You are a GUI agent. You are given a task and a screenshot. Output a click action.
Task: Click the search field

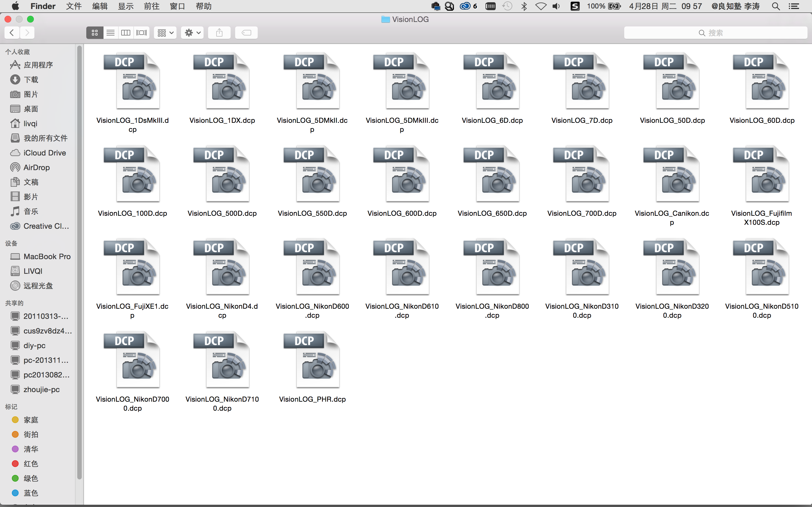coord(715,32)
